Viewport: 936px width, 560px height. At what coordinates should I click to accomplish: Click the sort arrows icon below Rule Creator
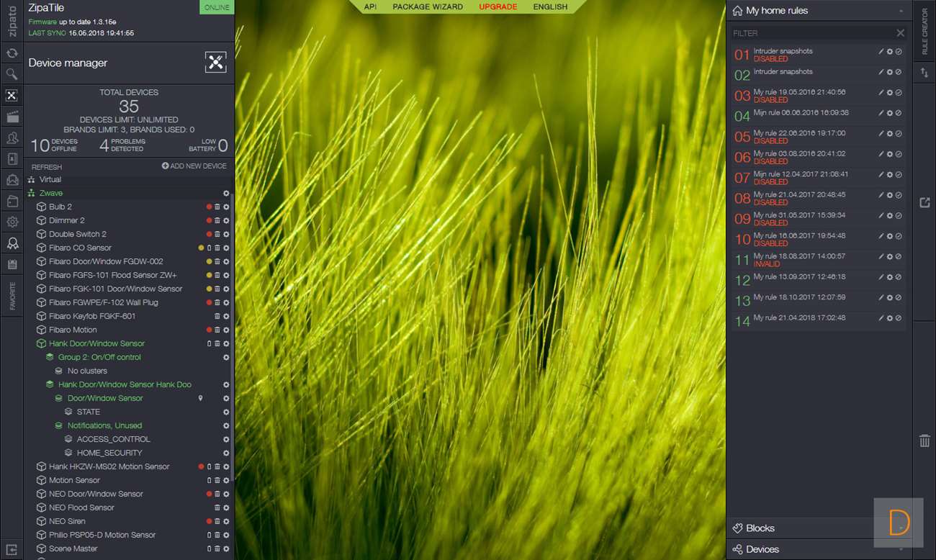[x=924, y=73]
